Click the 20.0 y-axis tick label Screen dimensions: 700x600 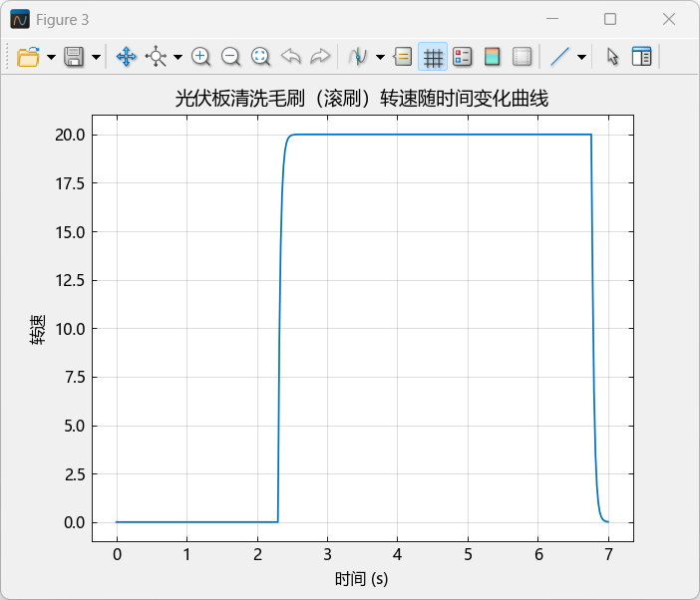click(x=70, y=135)
